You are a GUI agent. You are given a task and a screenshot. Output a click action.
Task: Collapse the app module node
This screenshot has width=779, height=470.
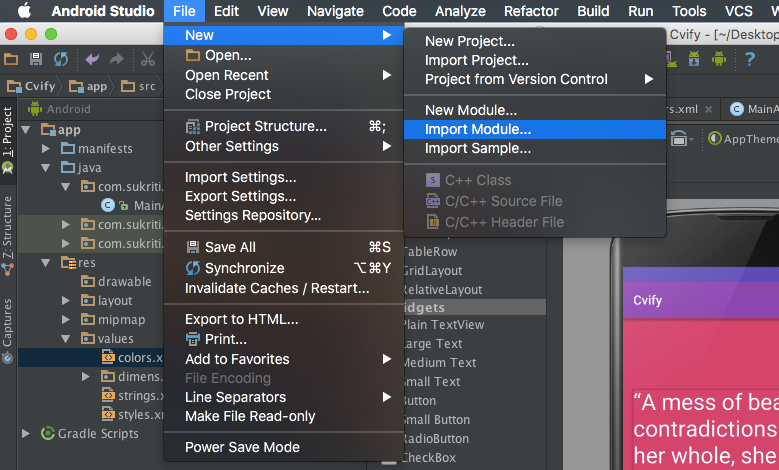(26, 130)
